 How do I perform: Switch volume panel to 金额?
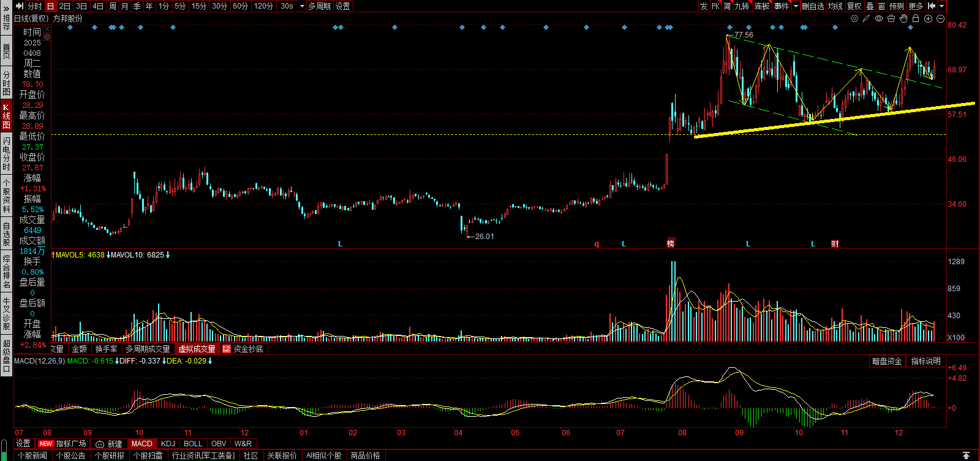point(80,349)
